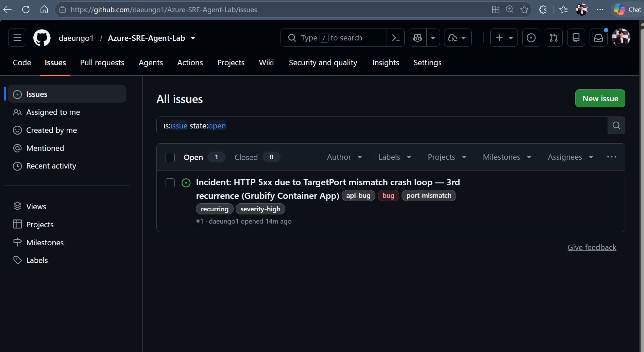
Task: Switch to the Actions tab
Action: pos(190,63)
